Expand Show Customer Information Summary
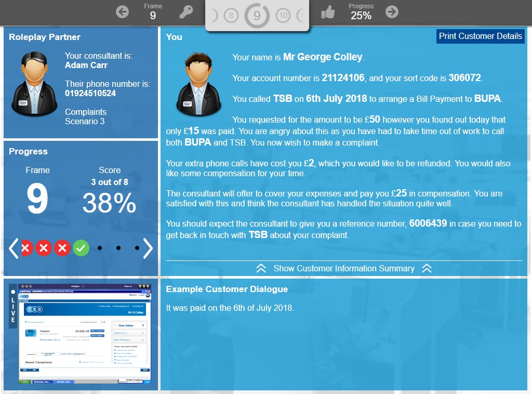Screen dimensions: 532x394 coord(344,268)
